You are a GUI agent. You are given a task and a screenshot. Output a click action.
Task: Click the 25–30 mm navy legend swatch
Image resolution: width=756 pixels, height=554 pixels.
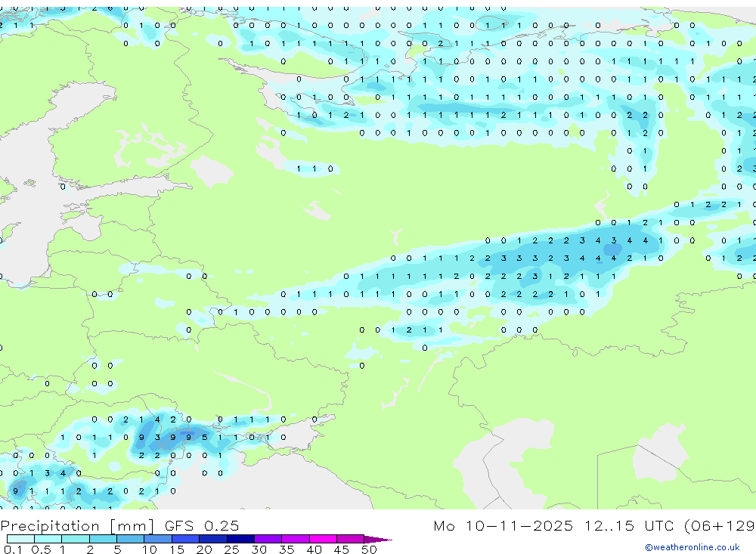[x=240, y=539]
